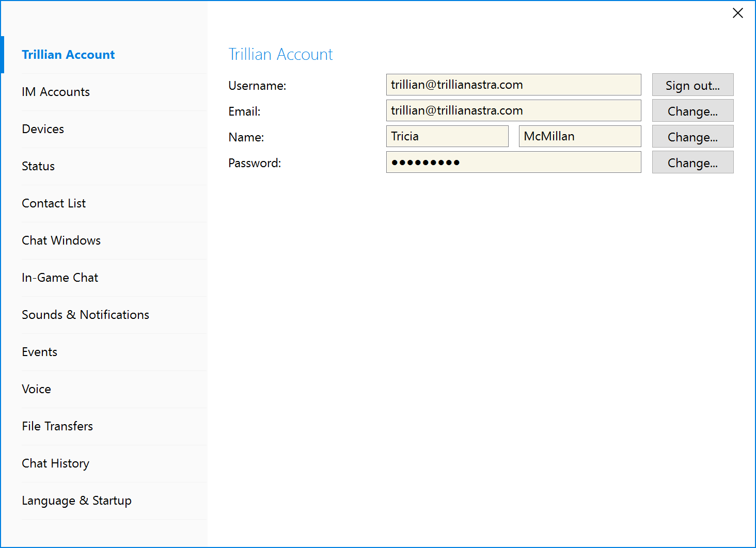Select the In-Game Chat section
The image size is (756, 548).
104,278
